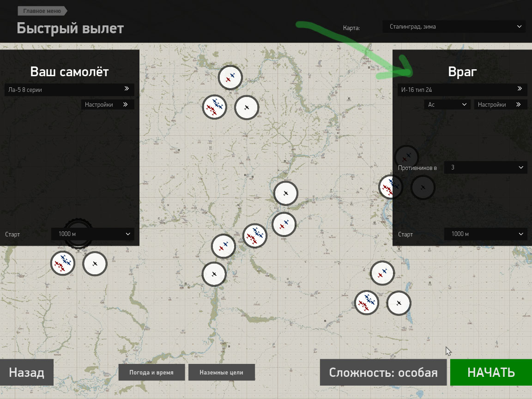Select the lowest single-plane marker of the central cluster
Screen dimensions: 532x399
click(214, 274)
